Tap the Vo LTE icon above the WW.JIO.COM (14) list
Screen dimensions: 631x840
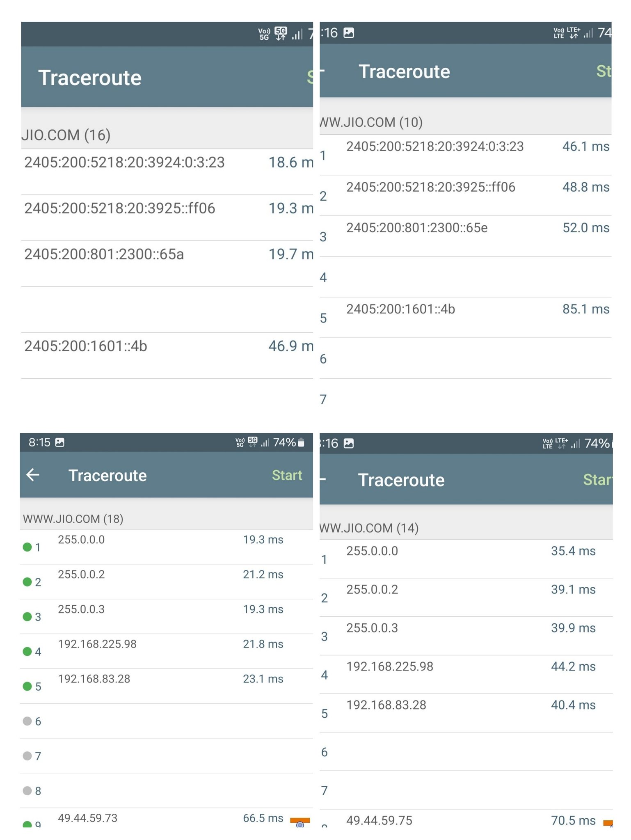click(x=548, y=444)
